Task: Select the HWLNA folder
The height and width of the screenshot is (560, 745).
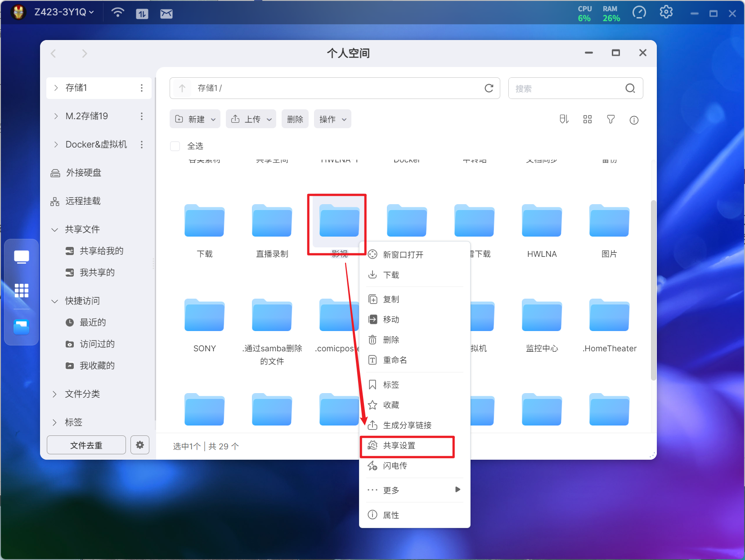Action: coord(542,220)
